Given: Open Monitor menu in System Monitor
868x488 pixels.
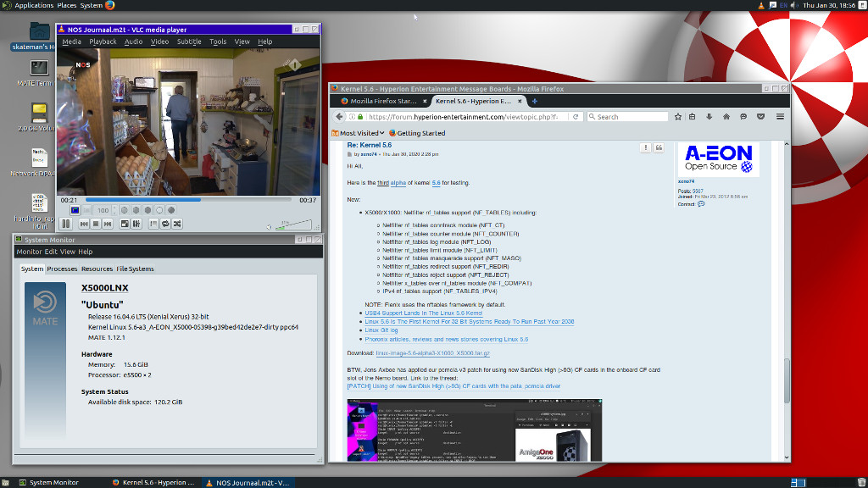Looking at the screenshot, I should point(30,252).
